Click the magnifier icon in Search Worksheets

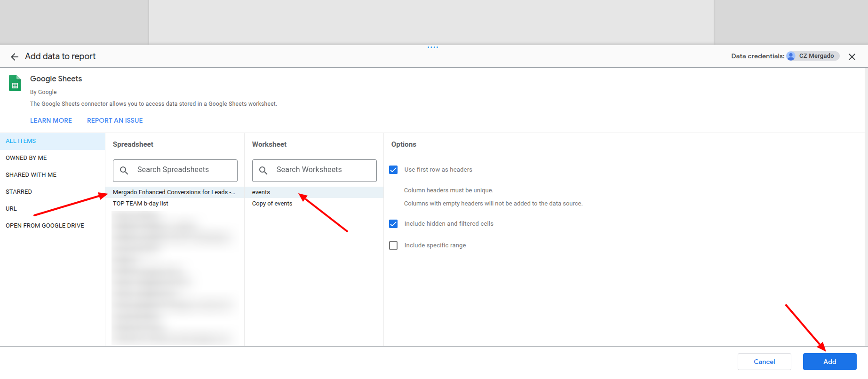pyautogui.click(x=263, y=170)
